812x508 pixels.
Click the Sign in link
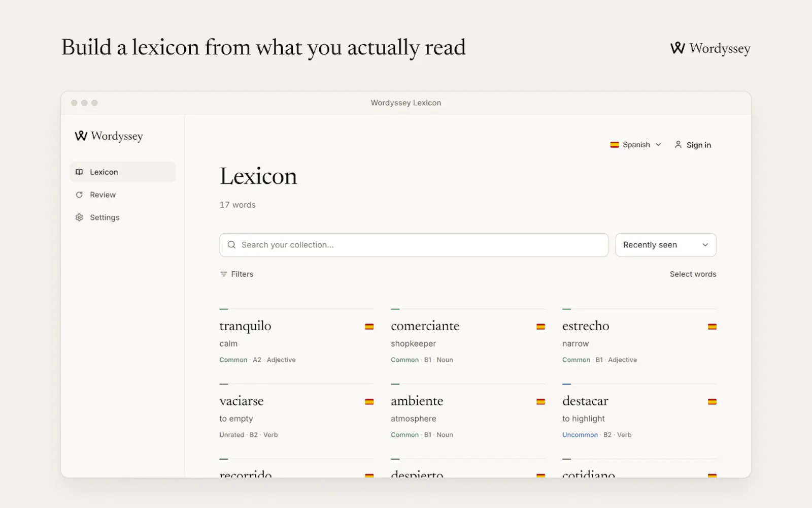coord(693,145)
